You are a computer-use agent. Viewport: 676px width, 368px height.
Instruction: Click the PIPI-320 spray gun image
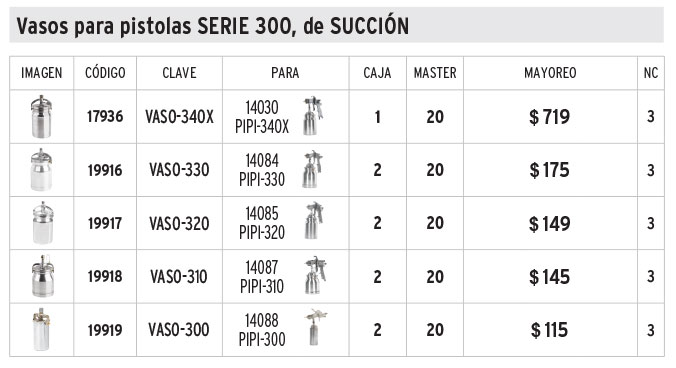(x=314, y=221)
